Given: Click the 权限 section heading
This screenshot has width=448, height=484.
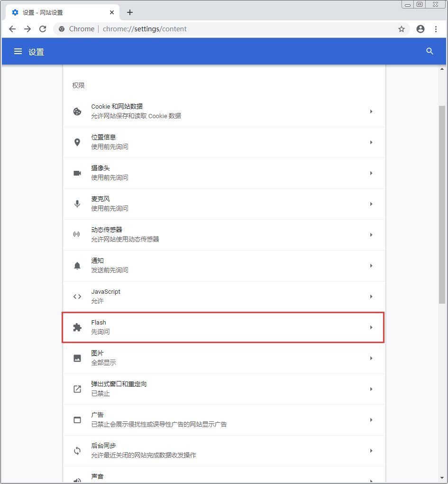Looking at the screenshot, I should 78,85.
